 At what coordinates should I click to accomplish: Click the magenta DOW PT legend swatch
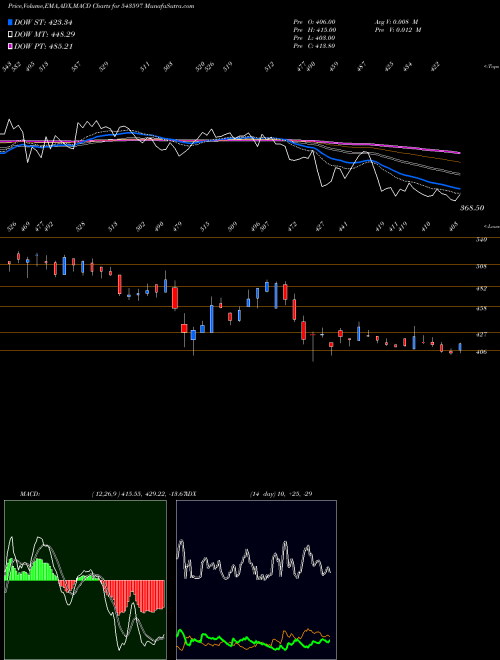[10, 46]
